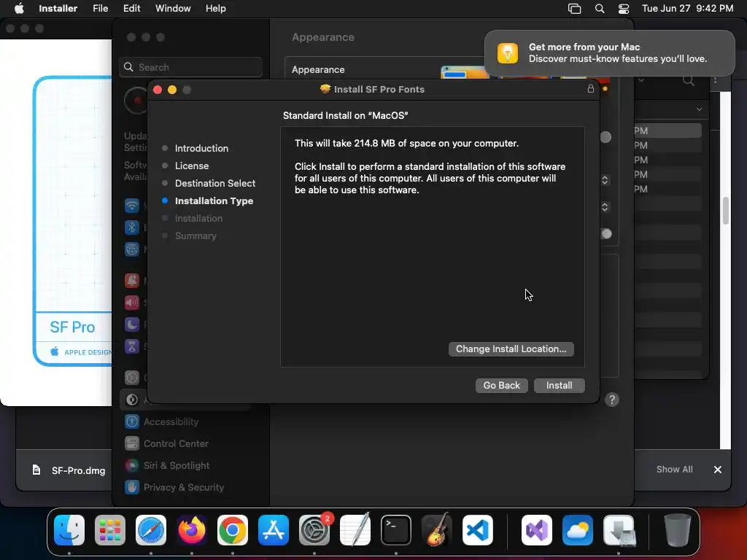Screen dimensions: 747x560
Task: Toggle the lower switch in Appearance pane
Action: [606, 234]
